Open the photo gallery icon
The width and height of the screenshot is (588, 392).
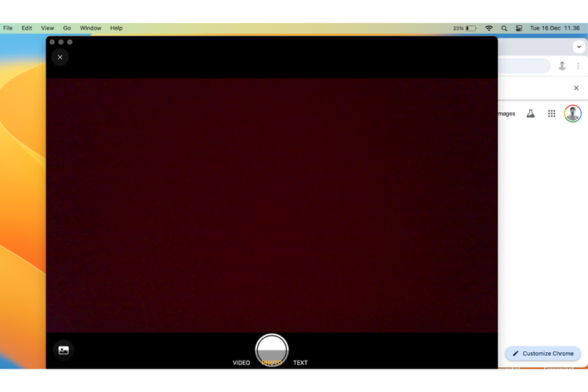coord(64,350)
